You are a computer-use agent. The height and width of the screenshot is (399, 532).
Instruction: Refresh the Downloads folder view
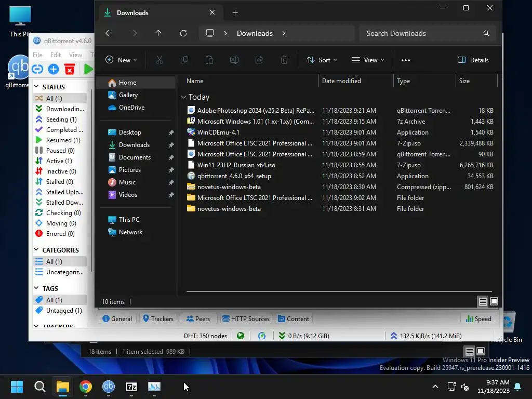[x=183, y=33]
